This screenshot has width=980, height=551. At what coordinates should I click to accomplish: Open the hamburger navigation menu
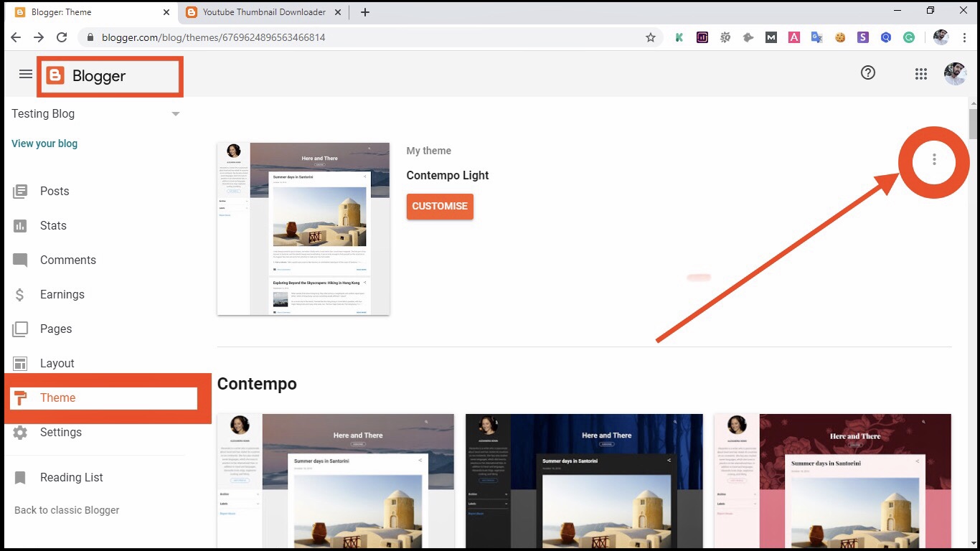click(26, 74)
